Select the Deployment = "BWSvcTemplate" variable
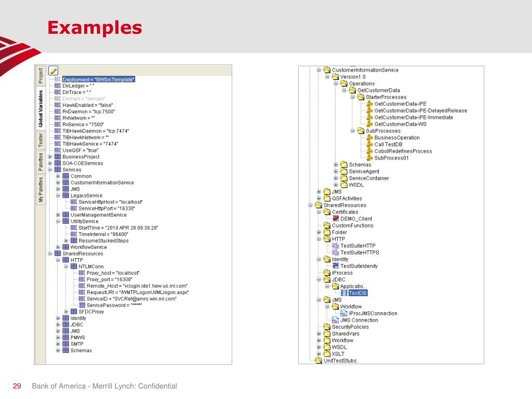Screen dimensions: 532x399 click(x=99, y=79)
